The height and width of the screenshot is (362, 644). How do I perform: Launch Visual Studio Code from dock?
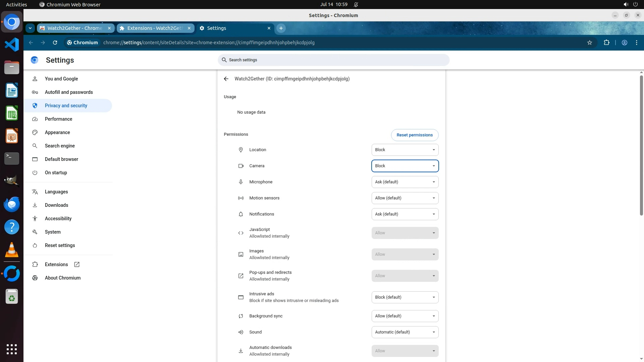pos(12,45)
